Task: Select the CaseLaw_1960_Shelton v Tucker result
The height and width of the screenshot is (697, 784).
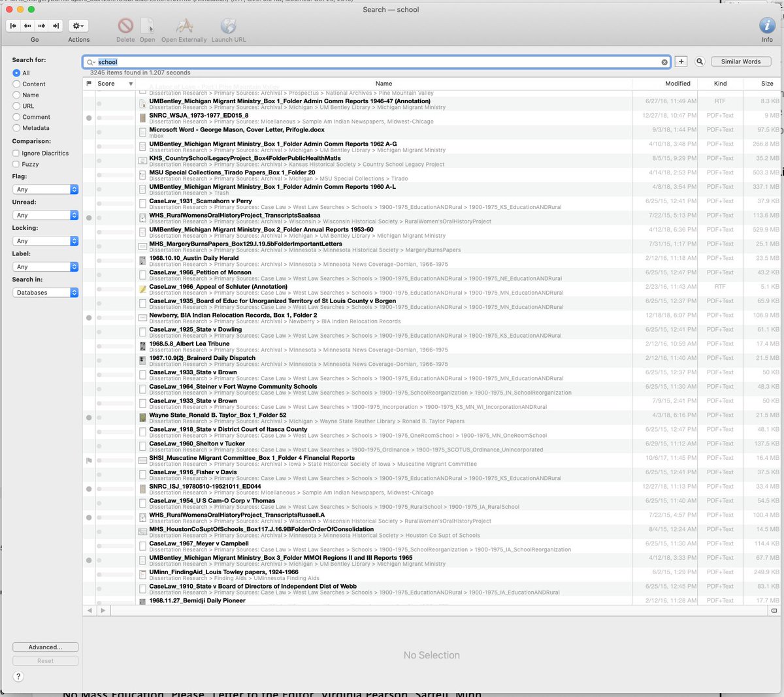Action: (x=431, y=446)
